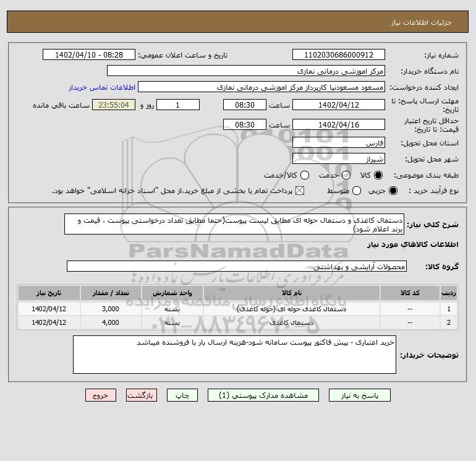Click the کد کالا column header
The height and width of the screenshot is (461, 476).
410,293
